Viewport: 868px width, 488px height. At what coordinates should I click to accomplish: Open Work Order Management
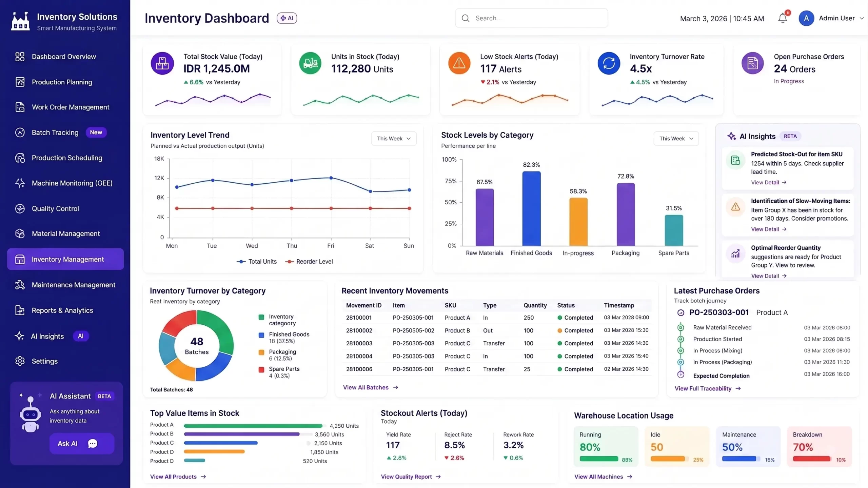[x=65, y=107]
